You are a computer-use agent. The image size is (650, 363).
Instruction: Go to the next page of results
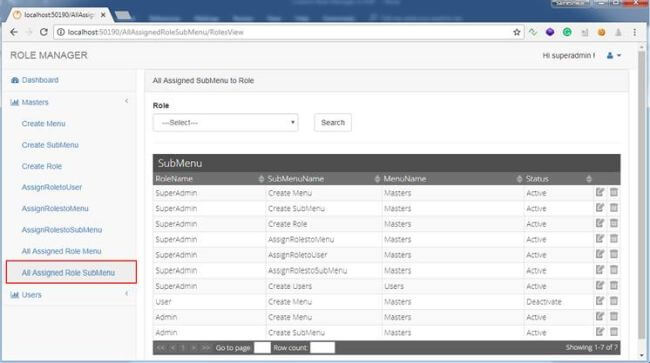(x=194, y=348)
